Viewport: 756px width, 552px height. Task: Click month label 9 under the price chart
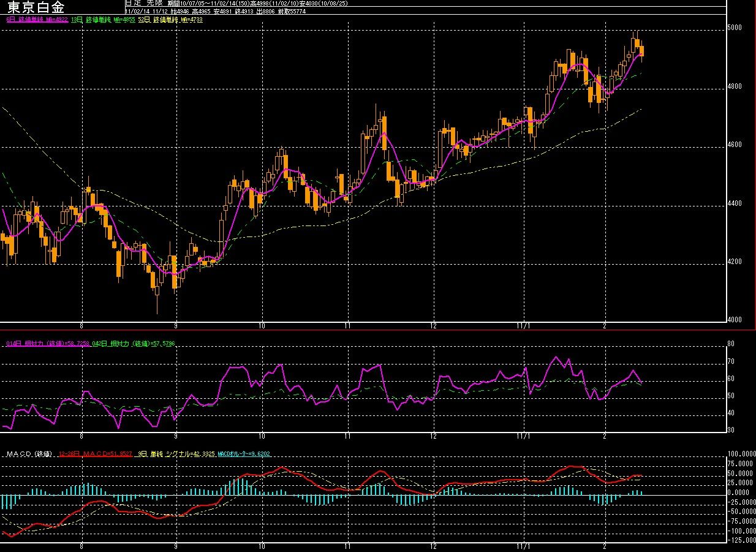pyautogui.click(x=176, y=325)
